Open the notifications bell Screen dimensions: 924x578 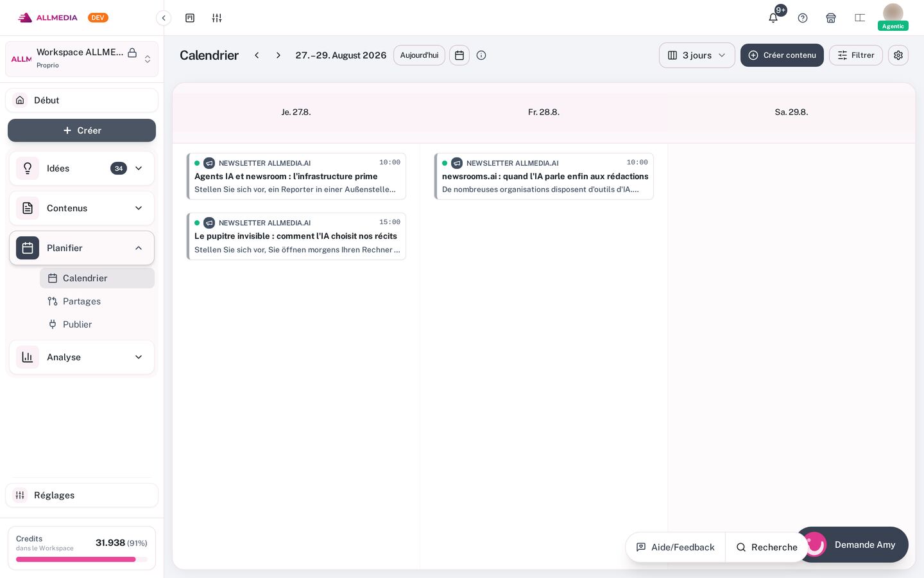click(773, 18)
